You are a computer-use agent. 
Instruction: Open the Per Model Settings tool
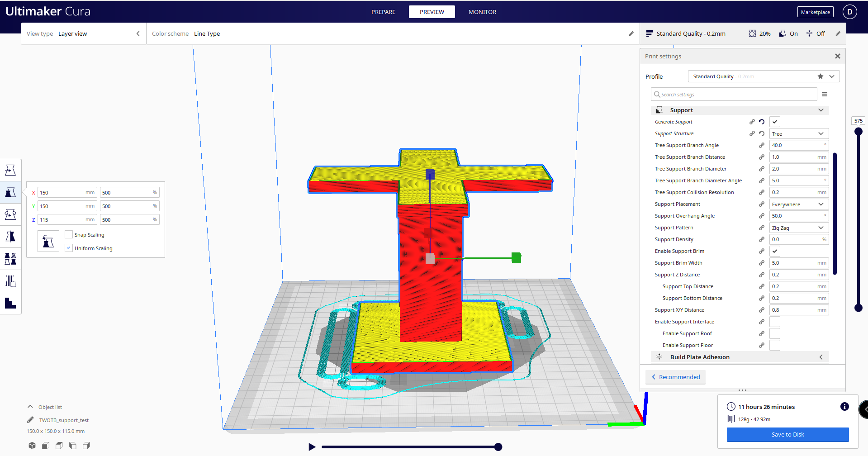tap(10, 259)
